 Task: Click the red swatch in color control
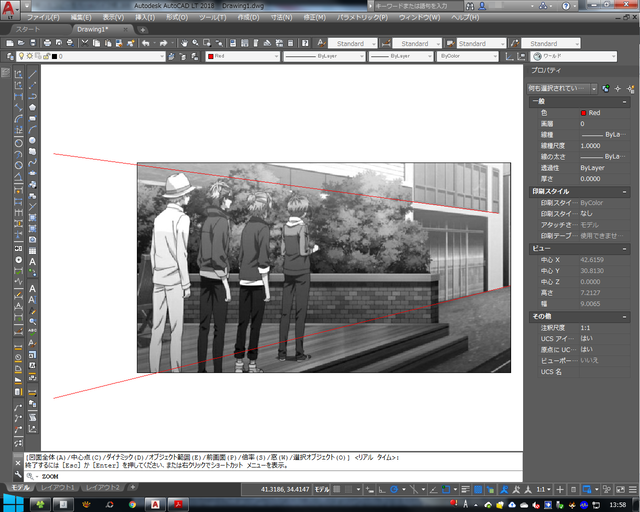point(211,56)
